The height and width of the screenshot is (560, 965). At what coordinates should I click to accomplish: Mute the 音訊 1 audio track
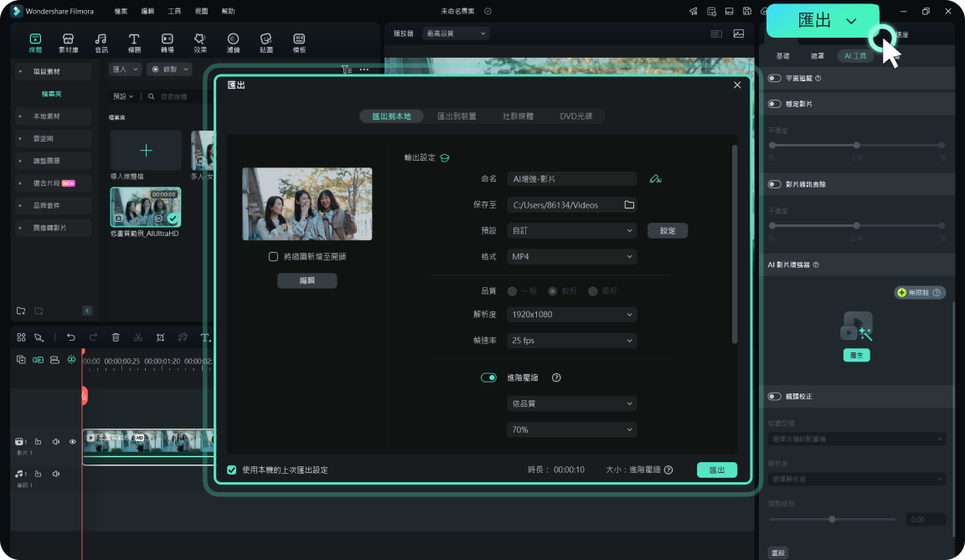click(56, 473)
